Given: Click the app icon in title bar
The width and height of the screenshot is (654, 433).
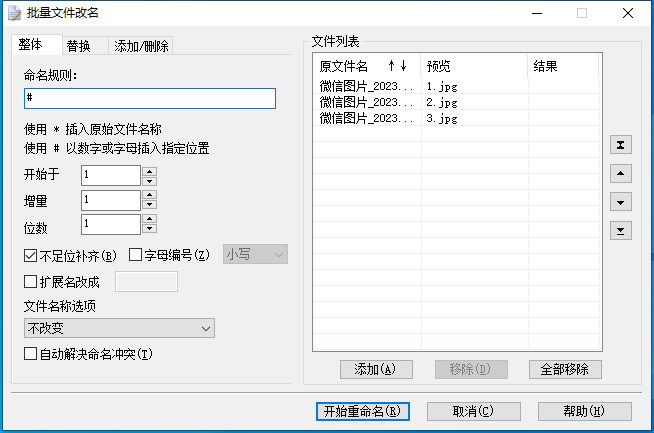Looking at the screenshot, I should coord(13,13).
